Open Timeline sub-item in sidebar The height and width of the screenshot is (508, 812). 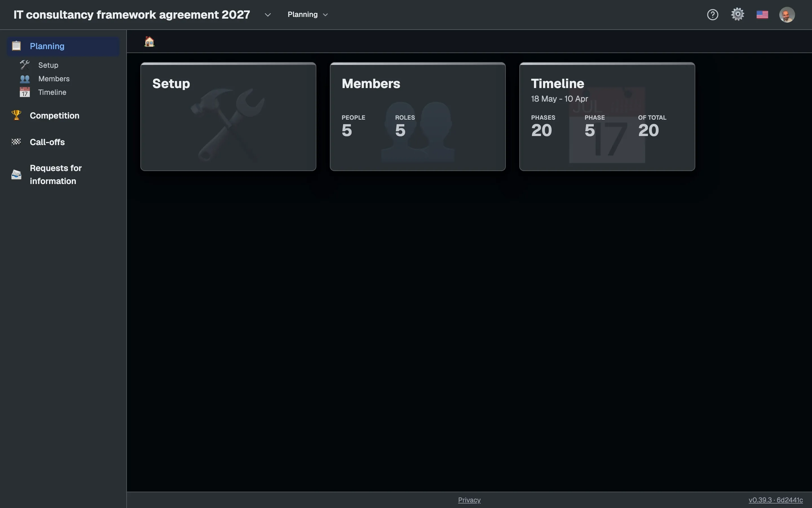52,92
